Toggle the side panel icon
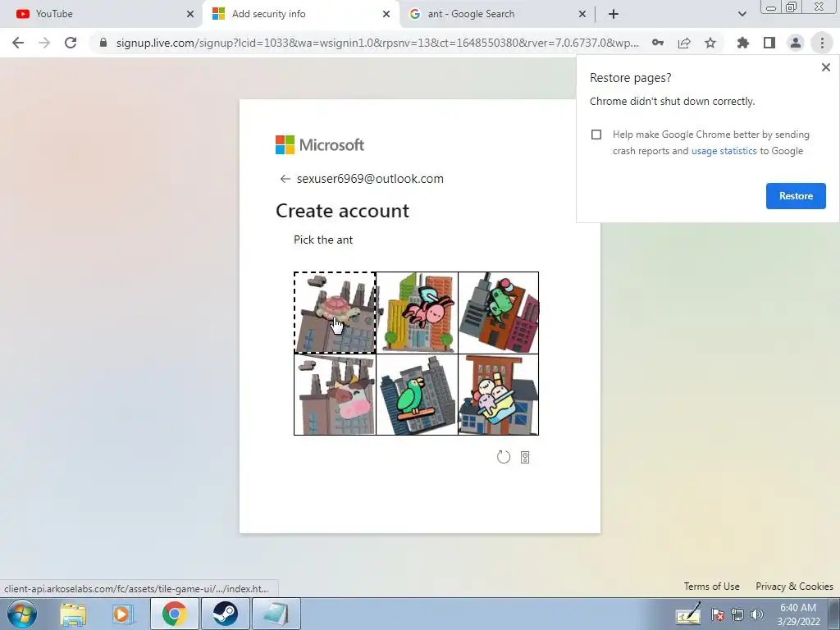The width and height of the screenshot is (840, 630). [769, 43]
